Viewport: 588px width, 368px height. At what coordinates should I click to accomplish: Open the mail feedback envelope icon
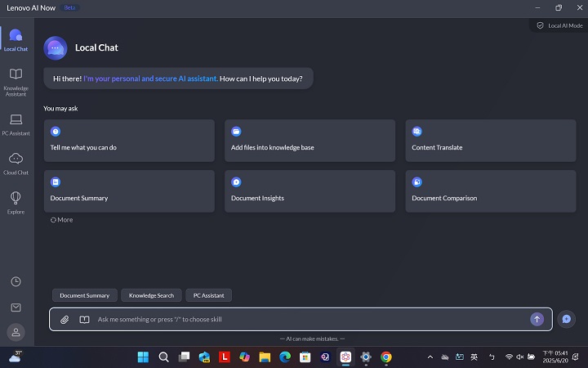[16, 307]
